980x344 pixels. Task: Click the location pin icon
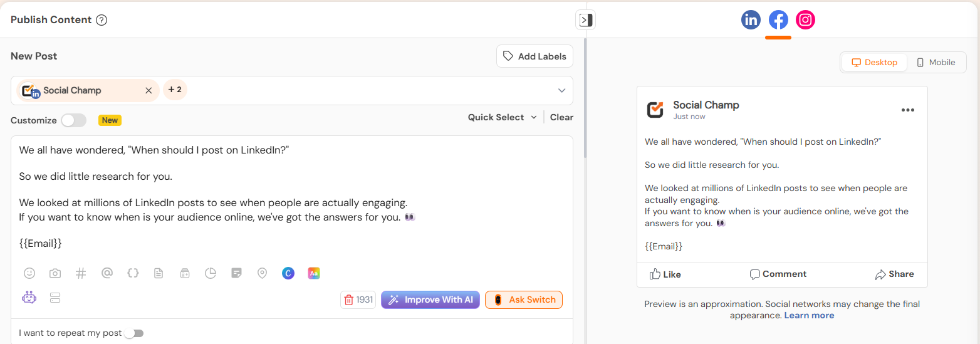[263, 273]
